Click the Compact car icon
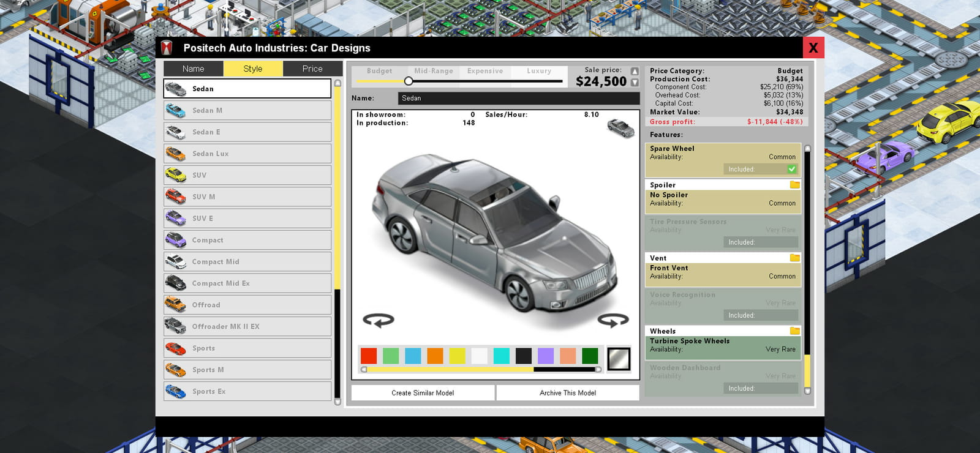The width and height of the screenshot is (980, 453). coord(176,240)
